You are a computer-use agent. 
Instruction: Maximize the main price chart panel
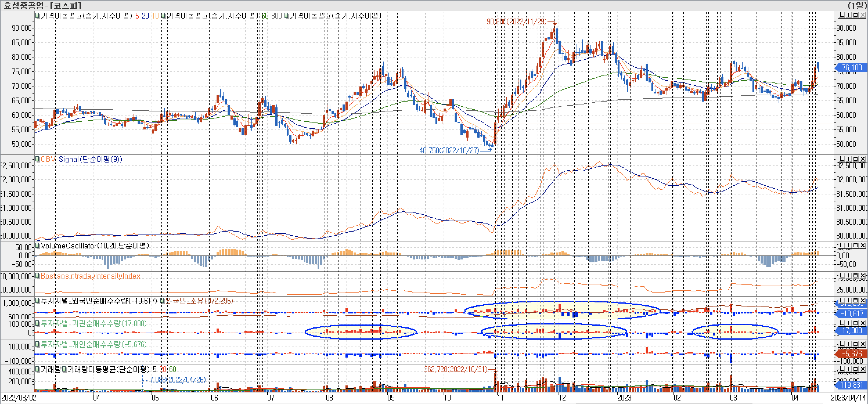tap(856, 15)
